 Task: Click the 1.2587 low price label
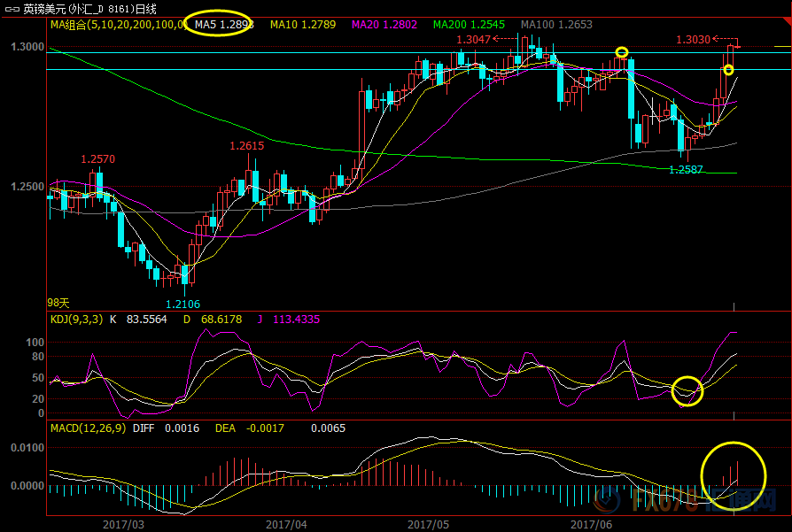pyautogui.click(x=686, y=170)
